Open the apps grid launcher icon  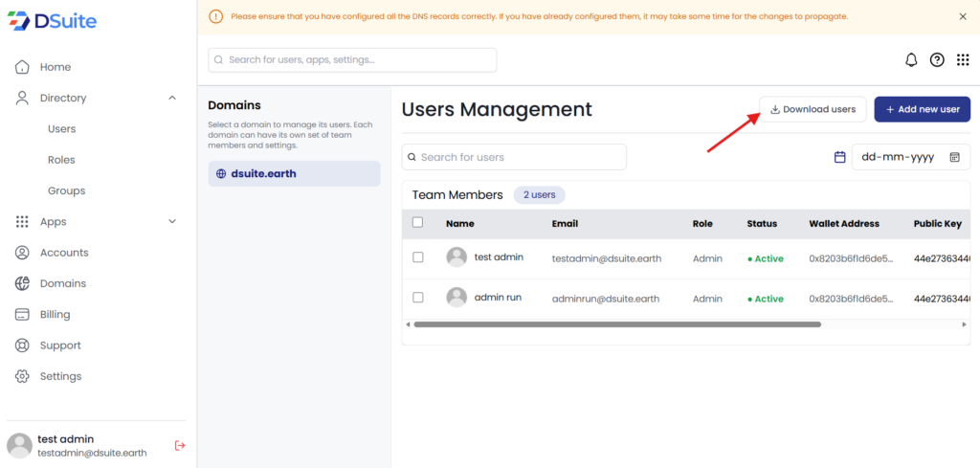pyautogui.click(x=963, y=60)
